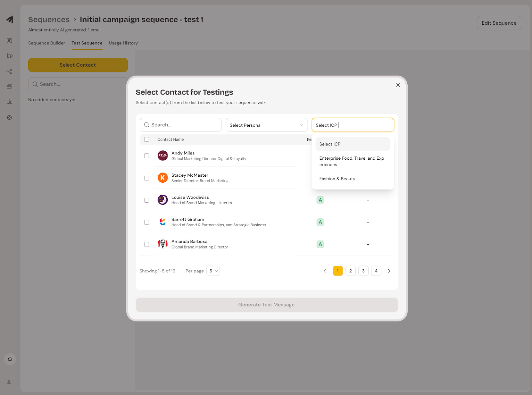Tick the checkbox next to Louise Woodiwiss

pos(147,200)
